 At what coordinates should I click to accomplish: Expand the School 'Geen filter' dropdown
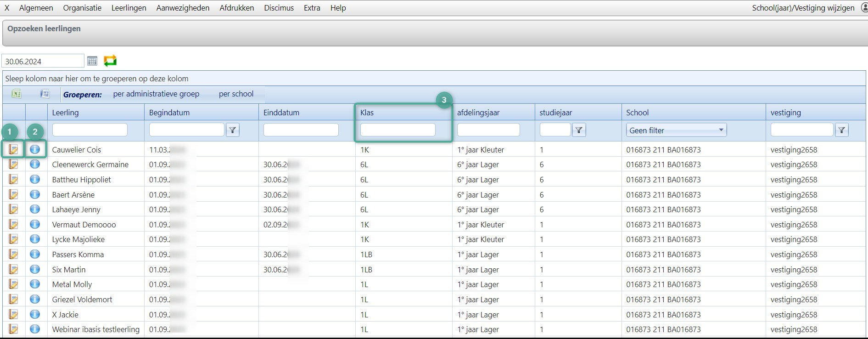pos(721,130)
